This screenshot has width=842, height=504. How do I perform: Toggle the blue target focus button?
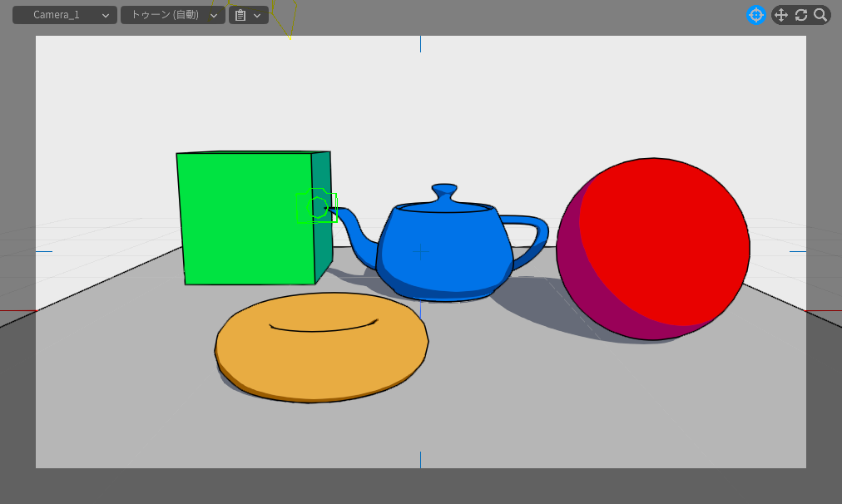[x=756, y=15]
